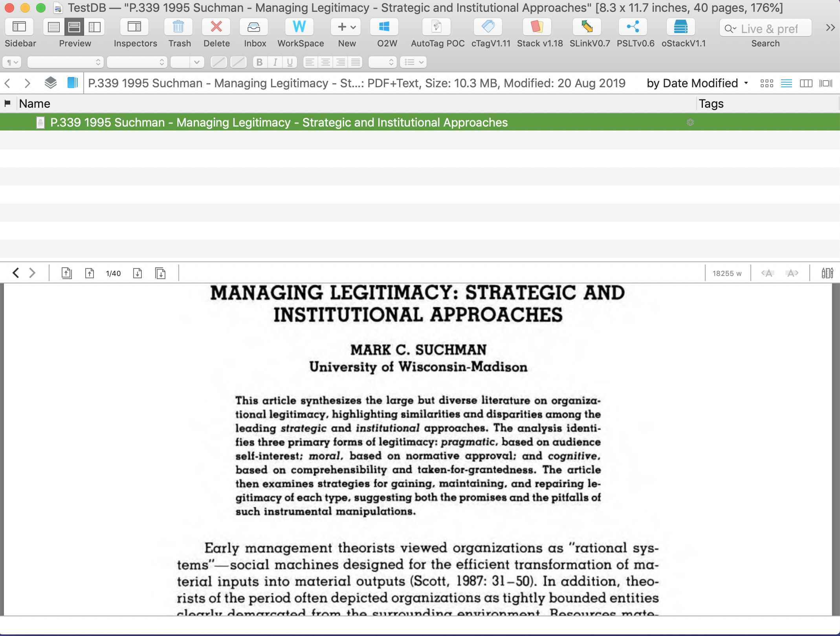Screen dimensions: 840x636
Task: Toggle the Inspectors panel
Action: pos(134,27)
